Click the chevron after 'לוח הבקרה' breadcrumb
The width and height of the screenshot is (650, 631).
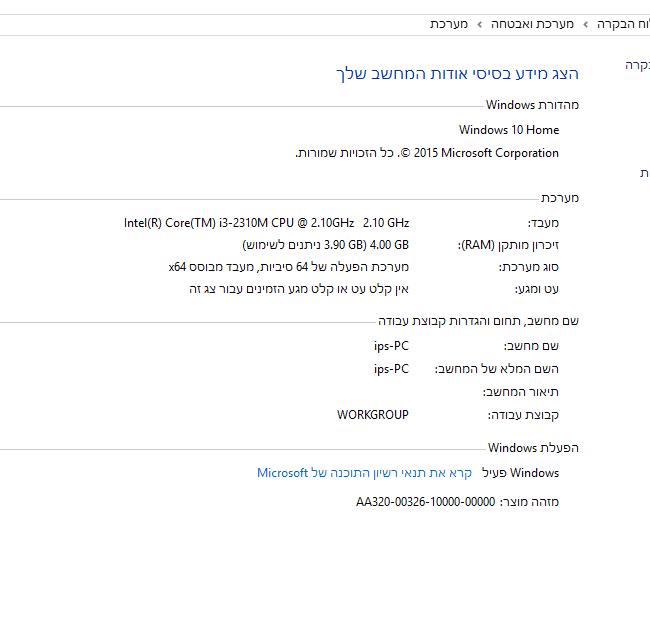click(586, 23)
